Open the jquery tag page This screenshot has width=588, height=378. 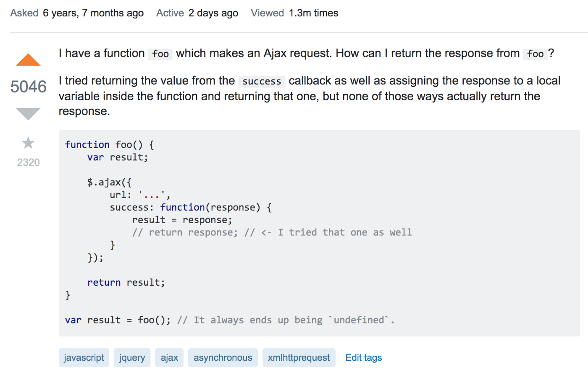[132, 357]
